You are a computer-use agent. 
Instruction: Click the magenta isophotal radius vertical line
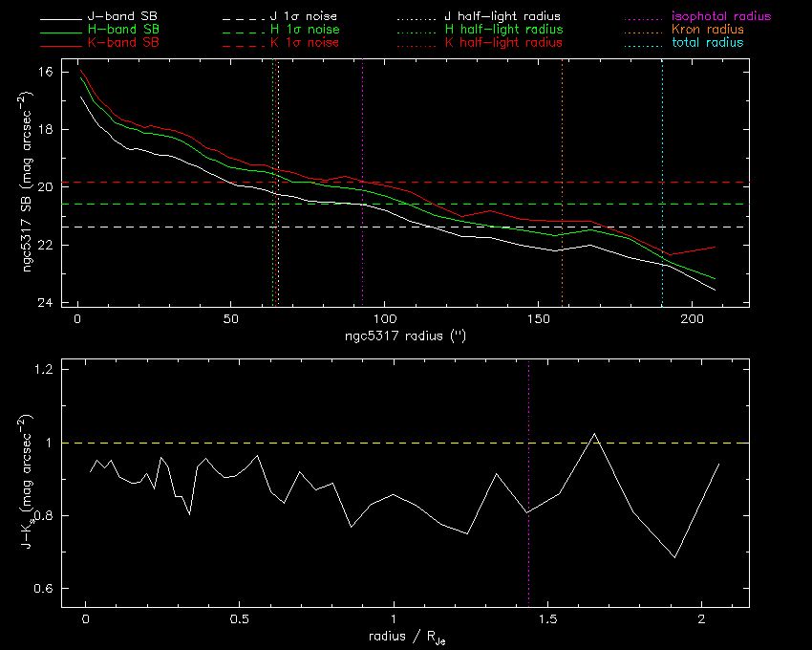click(363, 124)
